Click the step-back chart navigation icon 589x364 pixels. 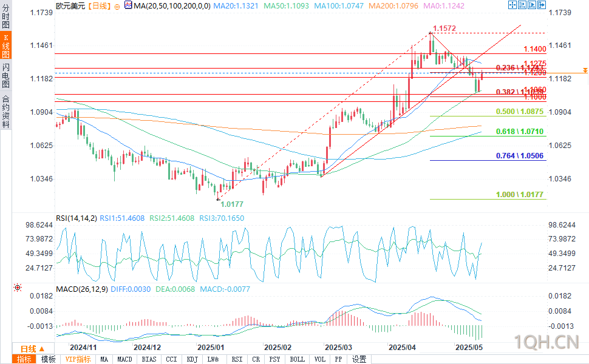[x=522, y=5]
